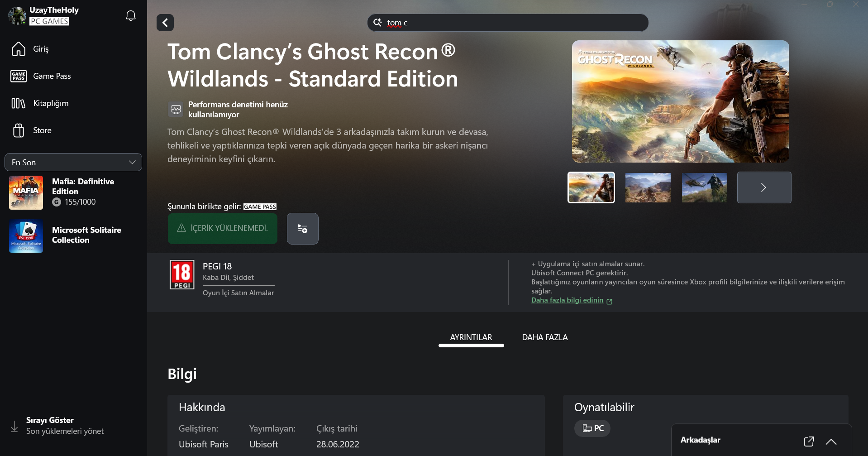The width and height of the screenshot is (868, 456).
Task: Go back with the arrow button
Action: click(165, 23)
